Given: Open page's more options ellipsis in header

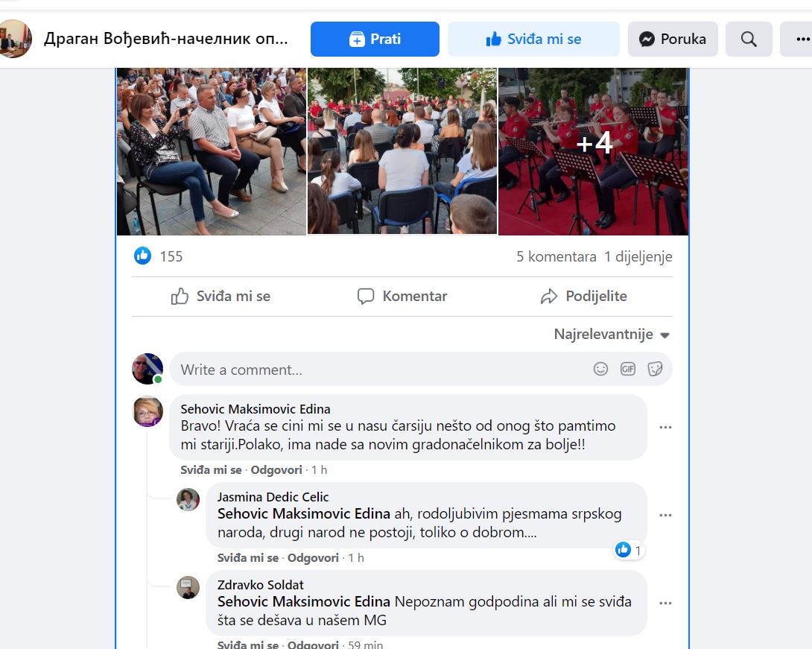Looking at the screenshot, I should pyautogui.click(x=797, y=39).
